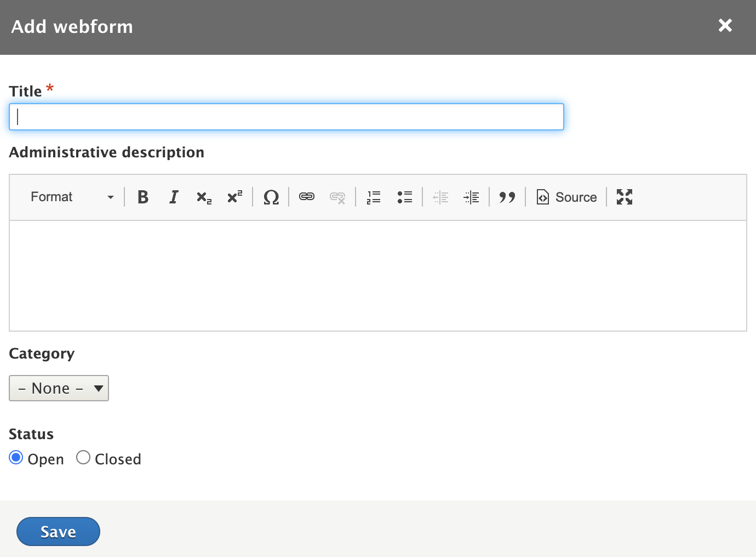Apply italic formatting in the editor
The height and width of the screenshot is (557, 756).
[174, 197]
